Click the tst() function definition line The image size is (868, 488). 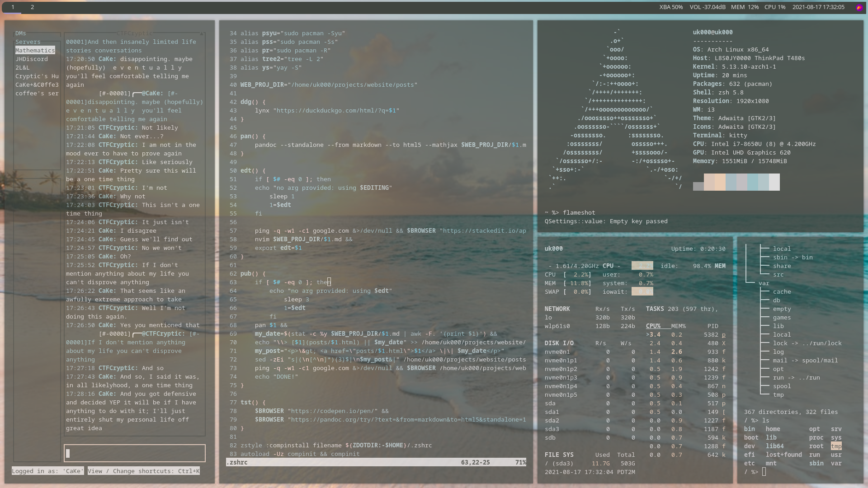tap(253, 403)
